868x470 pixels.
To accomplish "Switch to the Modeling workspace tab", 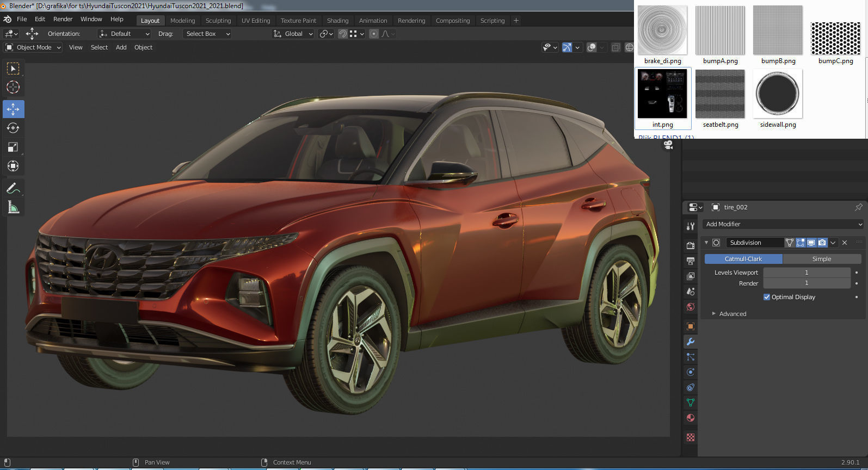I will click(182, 21).
